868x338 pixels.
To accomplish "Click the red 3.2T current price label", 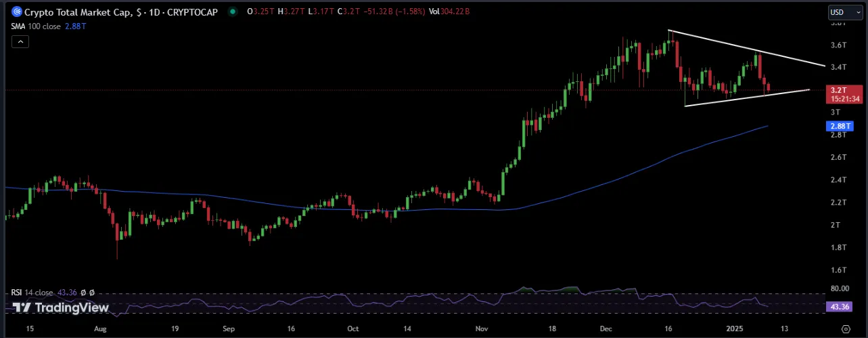I will [845, 94].
